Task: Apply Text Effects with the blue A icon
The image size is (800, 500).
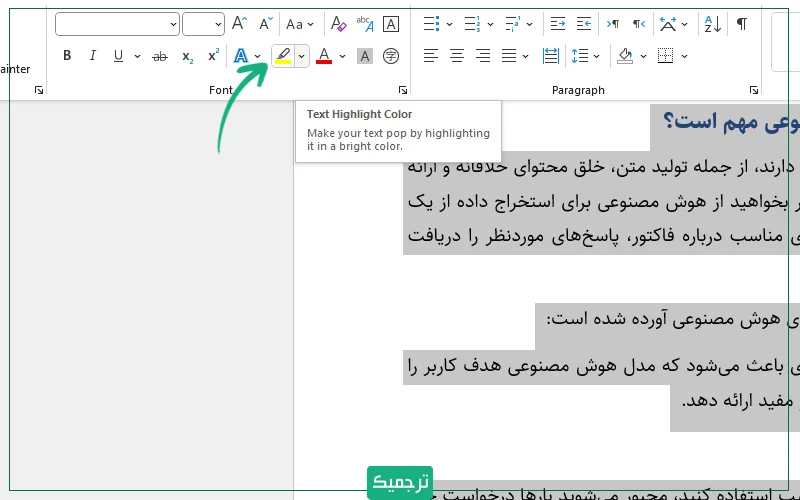Action: pyautogui.click(x=241, y=56)
